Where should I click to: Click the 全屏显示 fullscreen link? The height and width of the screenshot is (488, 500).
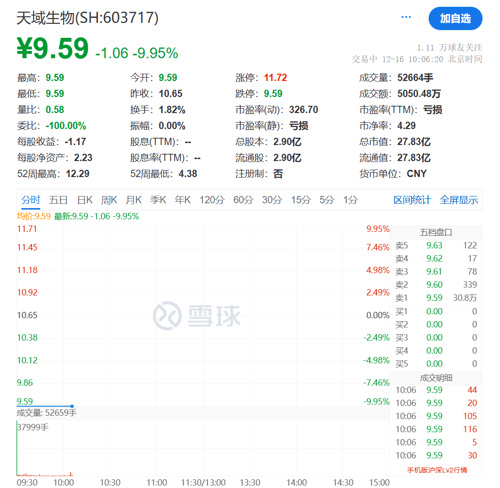(459, 200)
